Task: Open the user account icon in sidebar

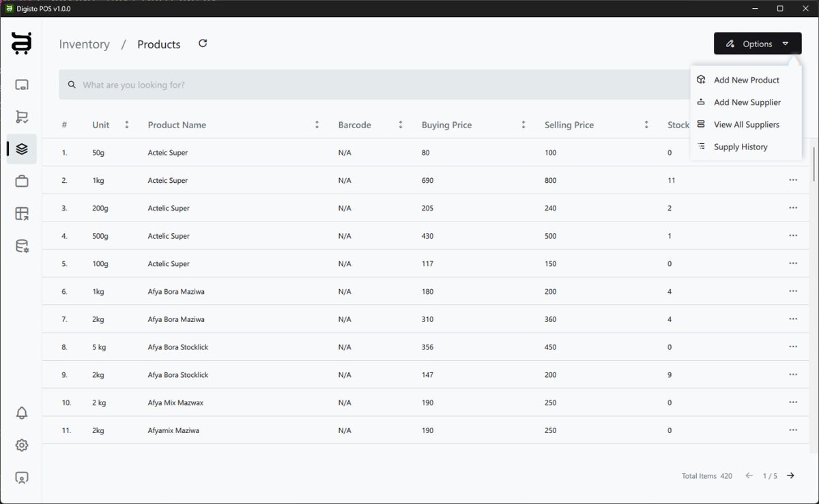Action: point(22,478)
